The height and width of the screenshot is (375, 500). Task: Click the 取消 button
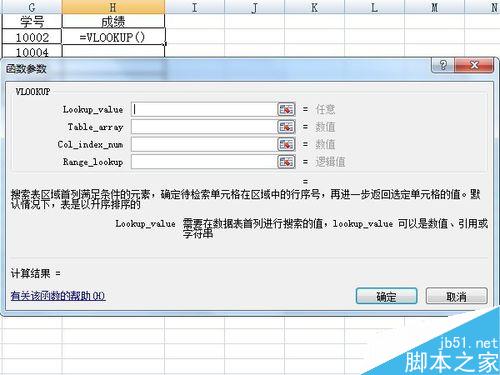(x=456, y=296)
